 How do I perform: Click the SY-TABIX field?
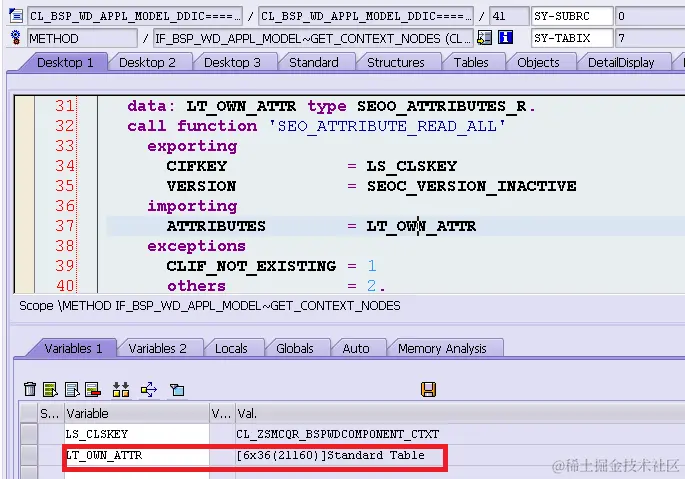[x=572, y=38]
